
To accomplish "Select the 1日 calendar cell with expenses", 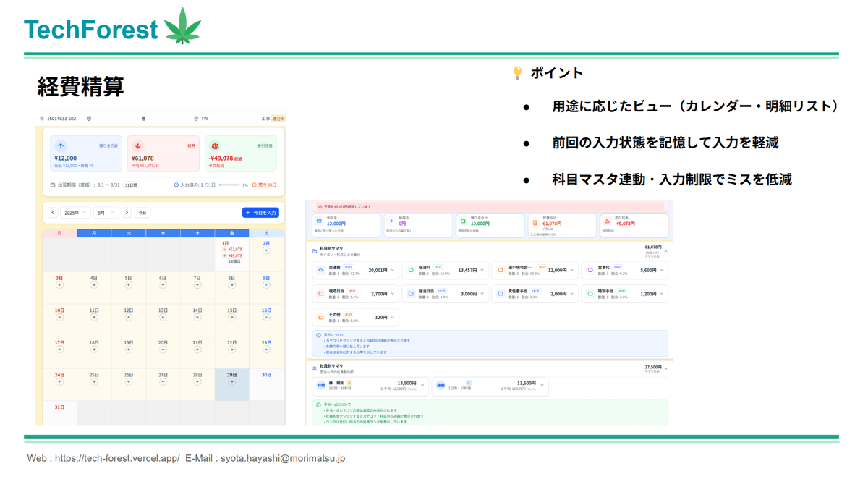I will pyautogui.click(x=231, y=253).
